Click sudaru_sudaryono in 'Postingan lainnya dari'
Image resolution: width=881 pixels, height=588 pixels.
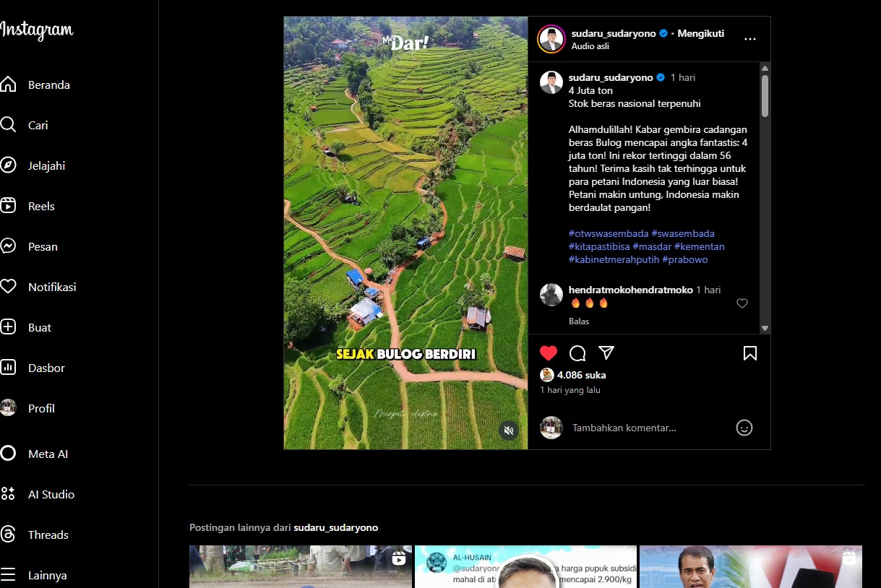[335, 528]
